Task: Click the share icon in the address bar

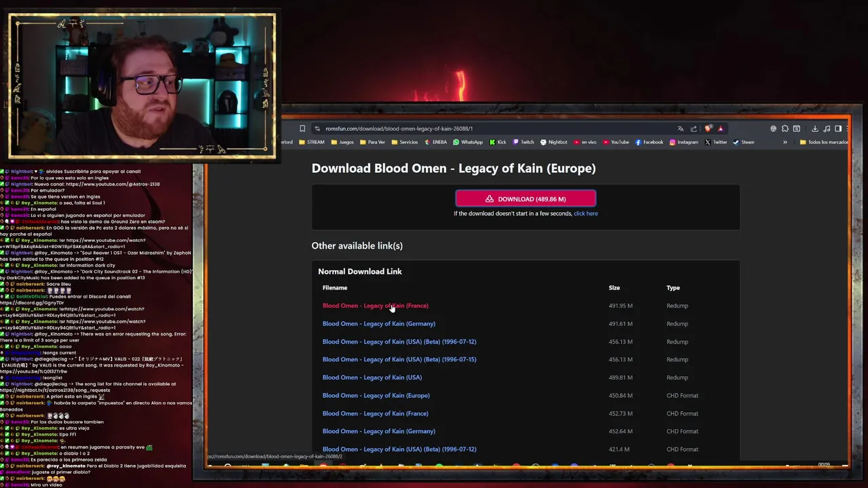Action: click(694, 129)
